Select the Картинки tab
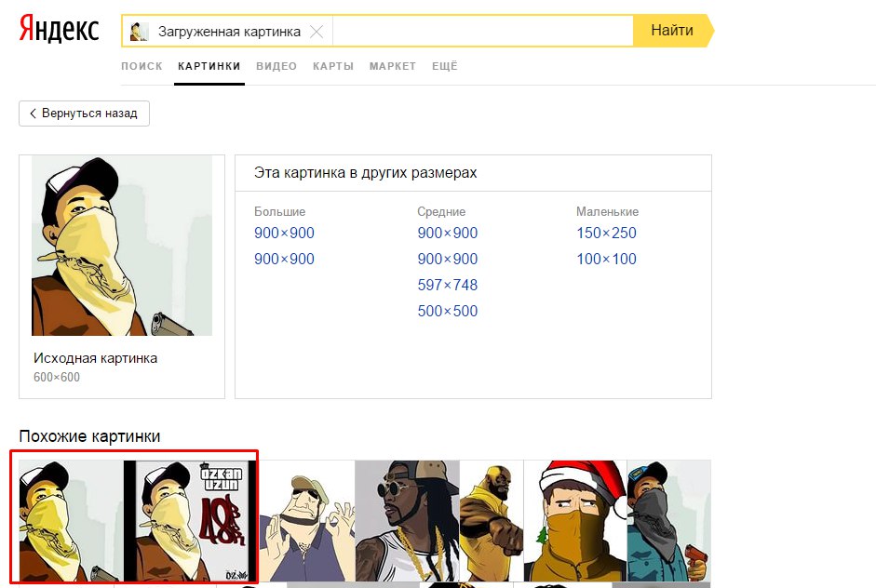Screen dimensions: 876x588 click(209, 66)
